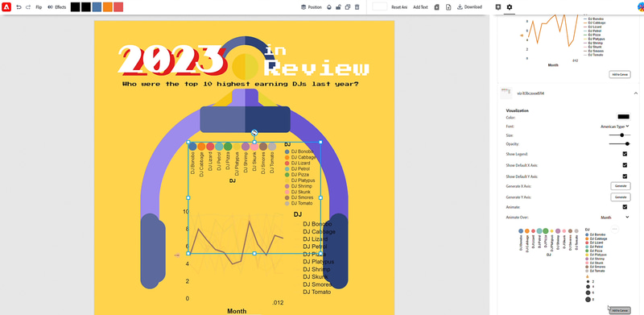
Task: Click Reset Ani button
Action: 399,7
